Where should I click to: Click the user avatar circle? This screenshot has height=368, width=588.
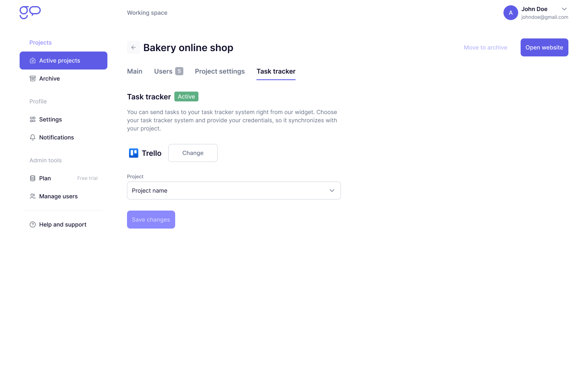[510, 13]
